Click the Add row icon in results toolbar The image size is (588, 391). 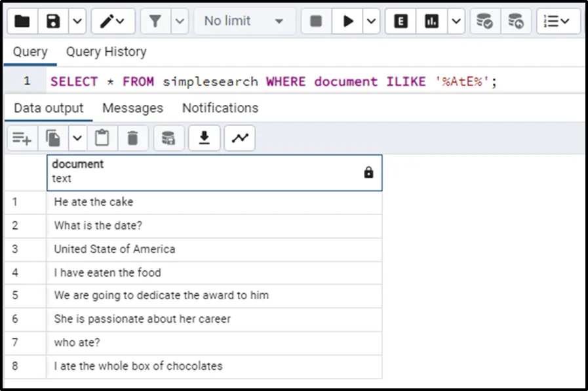pos(22,138)
